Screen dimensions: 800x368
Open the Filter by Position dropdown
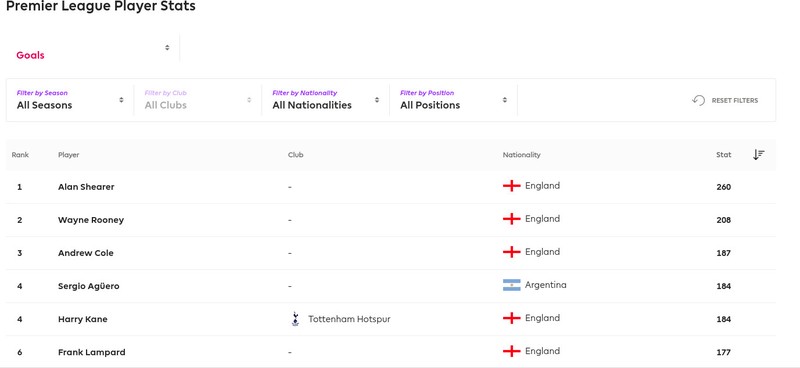point(453,100)
